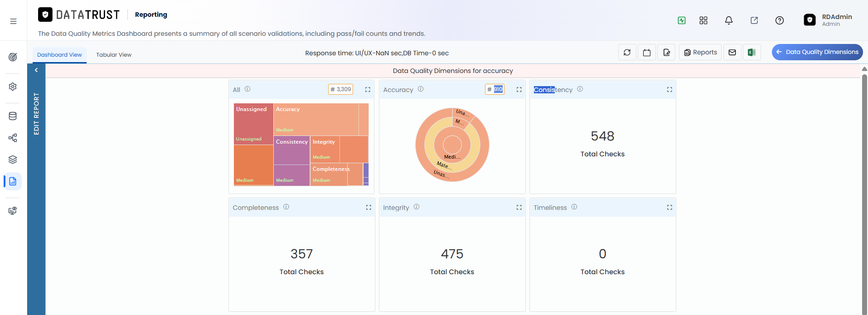Click the open-in-new-window icon

(754, 20)
